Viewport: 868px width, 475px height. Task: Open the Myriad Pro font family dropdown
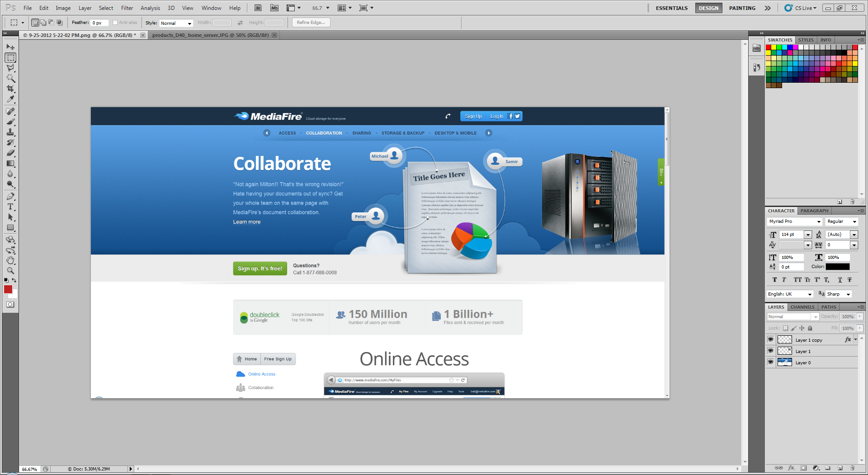click(795, 221)
